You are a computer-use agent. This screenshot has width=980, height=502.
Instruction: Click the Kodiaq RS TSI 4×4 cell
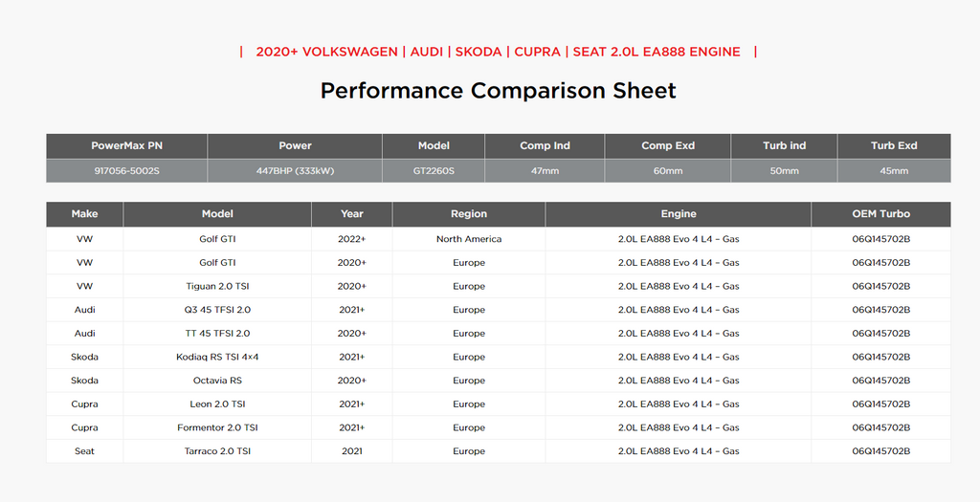(x=217, y=357)
